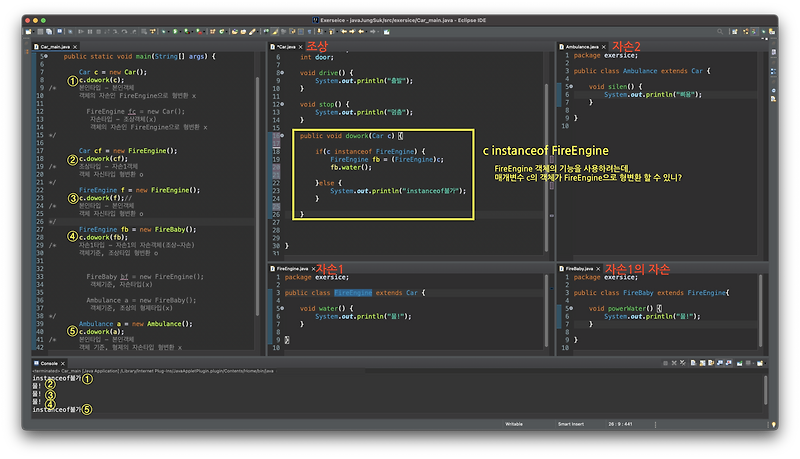Viewport: 800px width, 459px height.
Task: Maximize the Console view
Action: pos(765,362)
